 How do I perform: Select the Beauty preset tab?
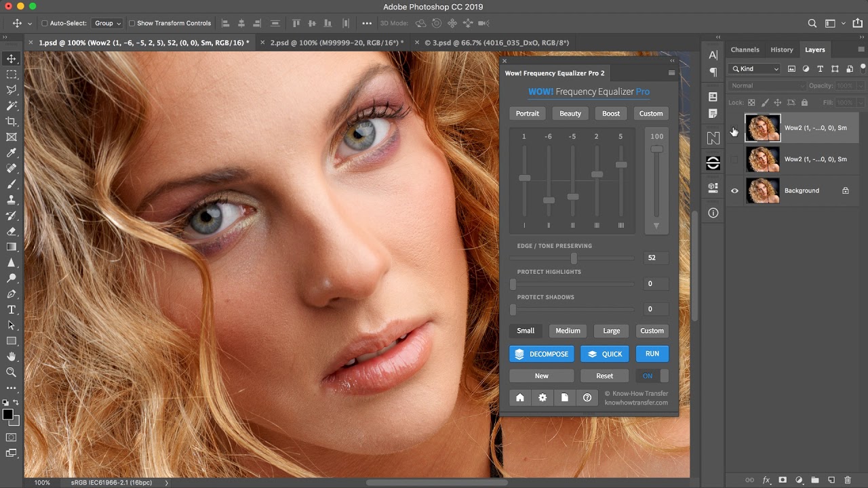[570, 113]
